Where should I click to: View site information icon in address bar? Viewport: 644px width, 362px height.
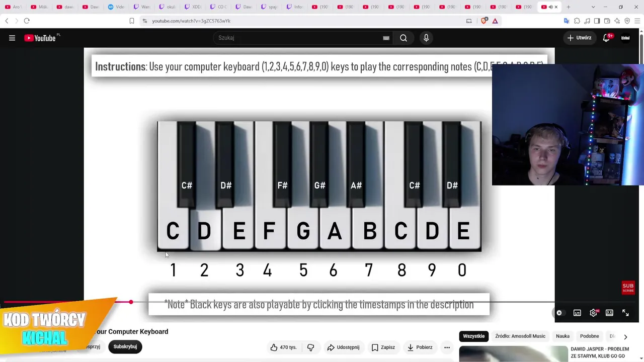(x=145, y=21)
